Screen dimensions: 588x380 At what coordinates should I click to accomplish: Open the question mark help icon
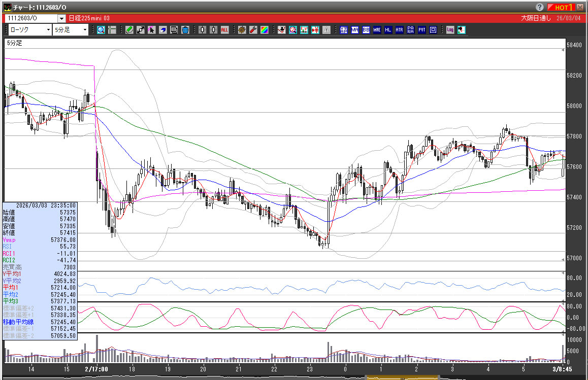click(x=540, y=7)
